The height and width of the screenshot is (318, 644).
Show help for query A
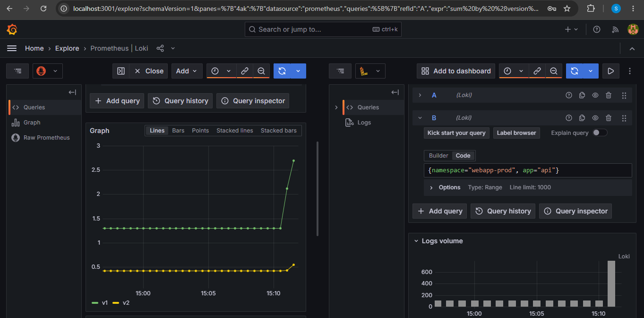(569, 95)
